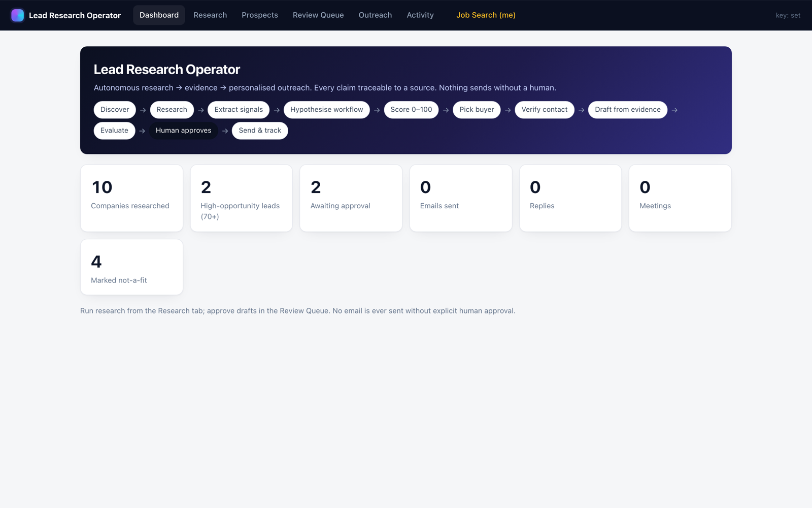Image resolution: width=812 pixels, height=508 pixels.
Task: Open the Awaiting approval stat card
Action: 351,198
